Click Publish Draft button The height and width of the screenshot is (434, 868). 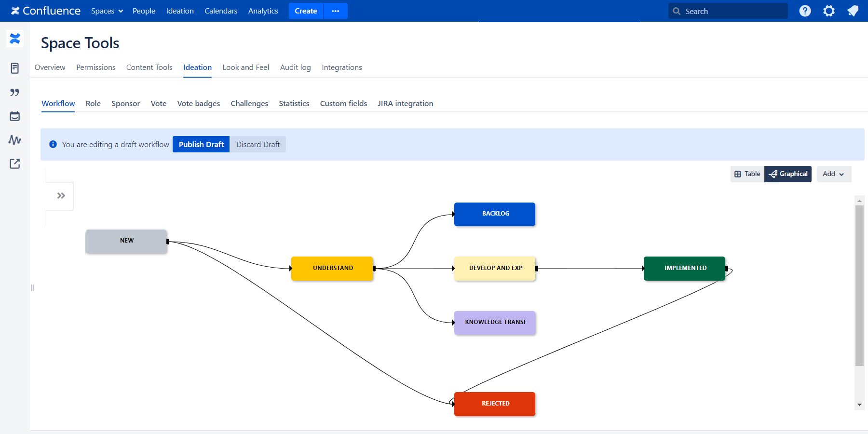201,144
